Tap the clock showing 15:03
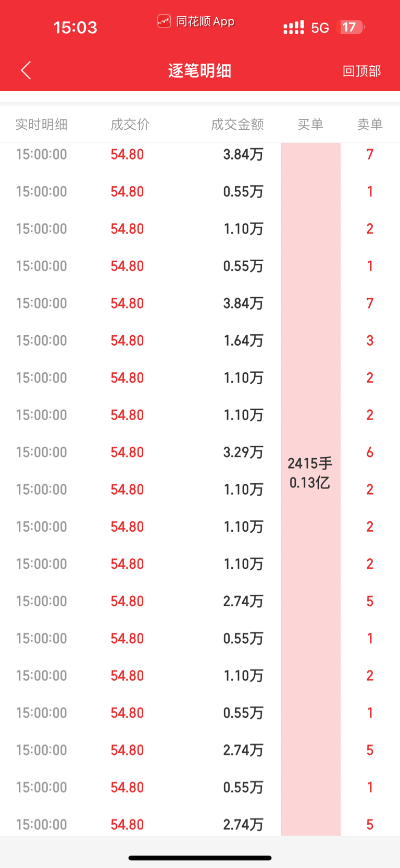The image size is (400, 868). [76, 28]
